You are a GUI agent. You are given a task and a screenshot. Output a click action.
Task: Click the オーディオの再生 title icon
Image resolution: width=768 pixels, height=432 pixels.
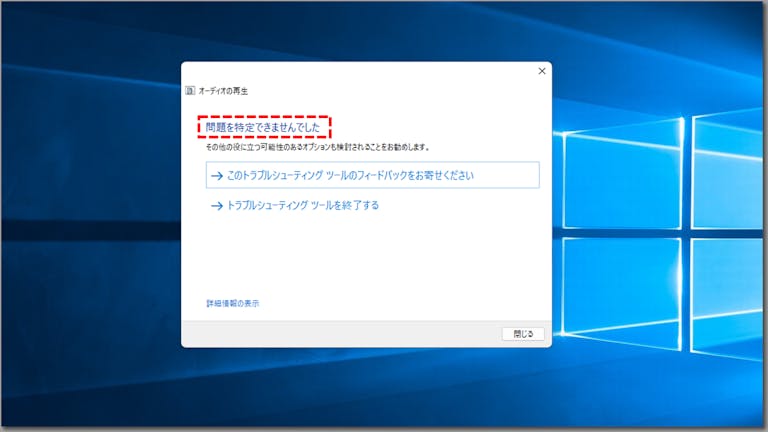pos(190,91)
